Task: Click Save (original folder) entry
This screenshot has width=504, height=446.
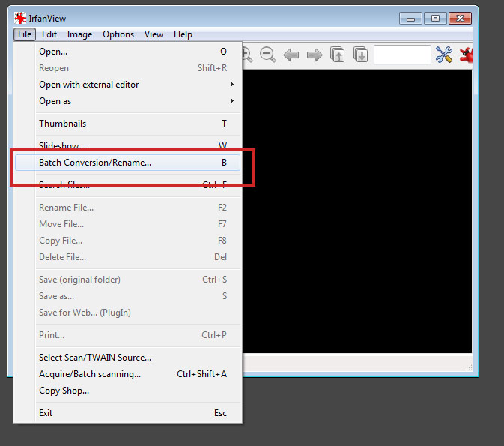Action: pyautogui.click(x=127, y=280)
